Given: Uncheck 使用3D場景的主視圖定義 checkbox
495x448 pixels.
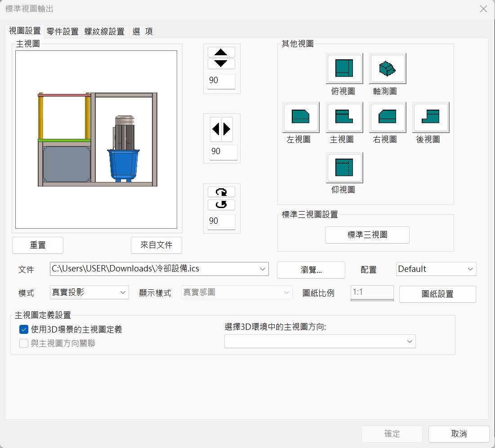Looking at the screenshot, I should 24,329.
